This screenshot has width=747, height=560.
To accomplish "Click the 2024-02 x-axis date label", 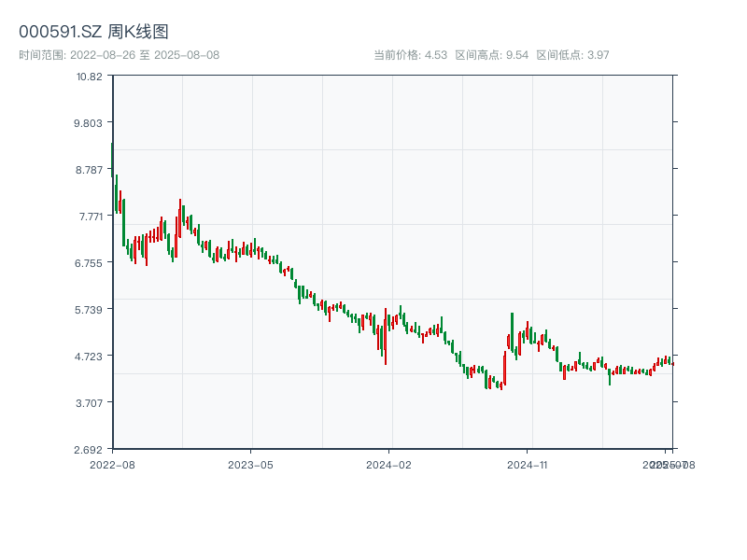I will pyautogui.click(x=389, y=464).
